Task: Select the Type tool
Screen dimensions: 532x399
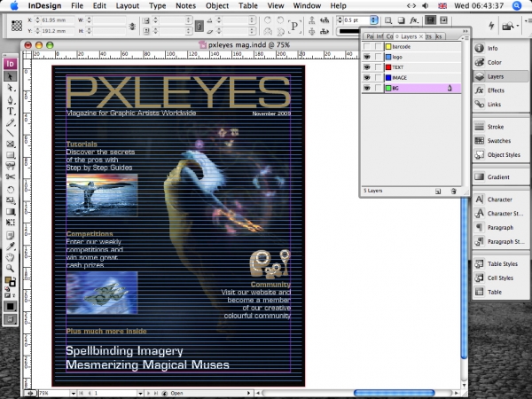Action: pyautogui.click(x=10, y=111)
